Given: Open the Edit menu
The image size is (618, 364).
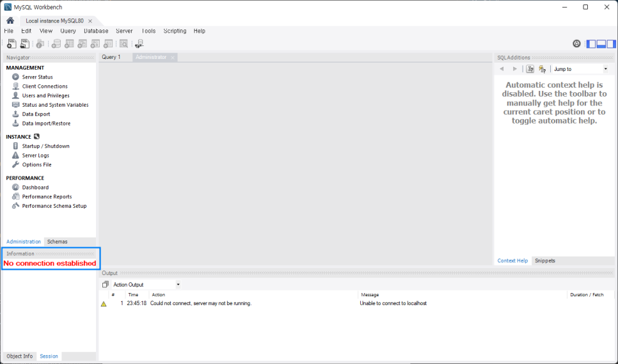Looking at the screenshot, I should click(x=26, y=31).
